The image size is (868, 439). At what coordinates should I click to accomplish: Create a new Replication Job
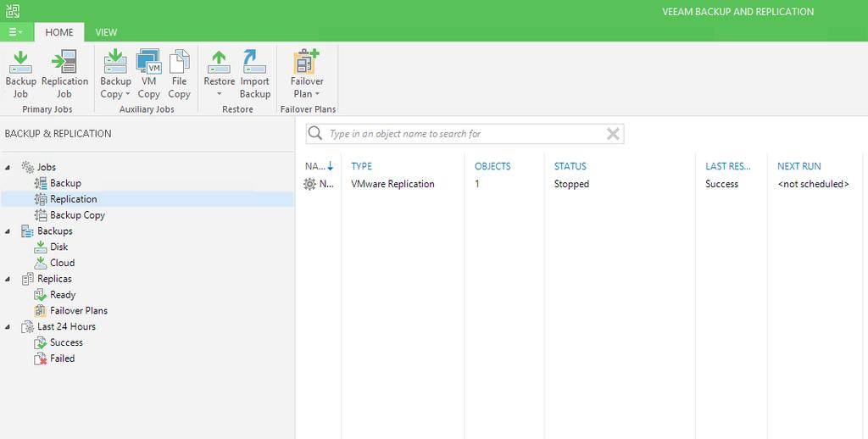point(64,75)
